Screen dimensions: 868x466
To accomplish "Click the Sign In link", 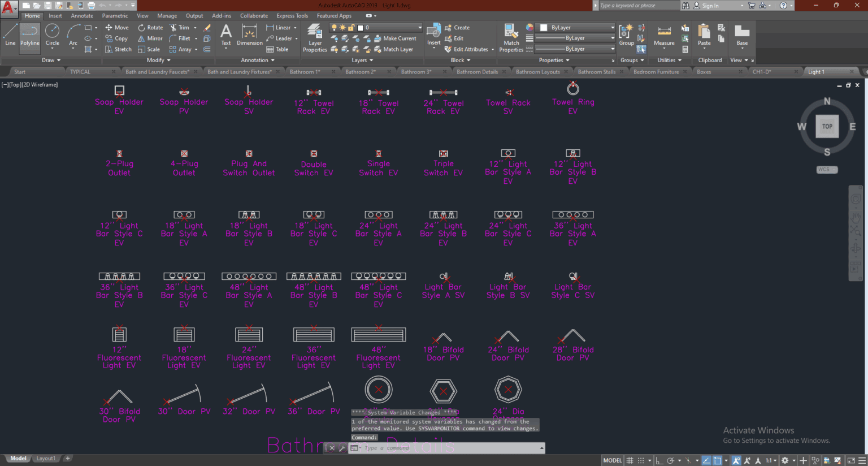I will click(711, 5).
